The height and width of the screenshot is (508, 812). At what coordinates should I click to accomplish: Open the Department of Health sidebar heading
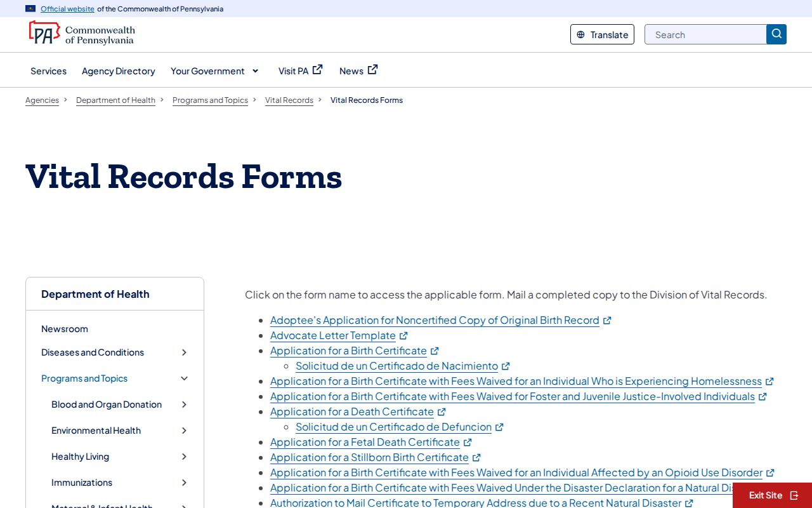95,294
